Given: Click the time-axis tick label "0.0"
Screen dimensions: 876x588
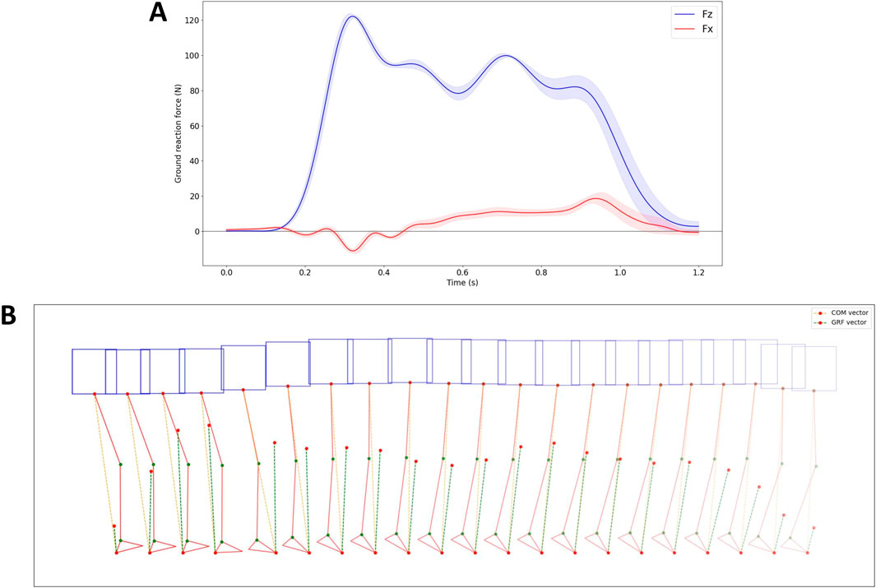Looking at the screenshot, I should pyautogui.click(x=226, y=273).
